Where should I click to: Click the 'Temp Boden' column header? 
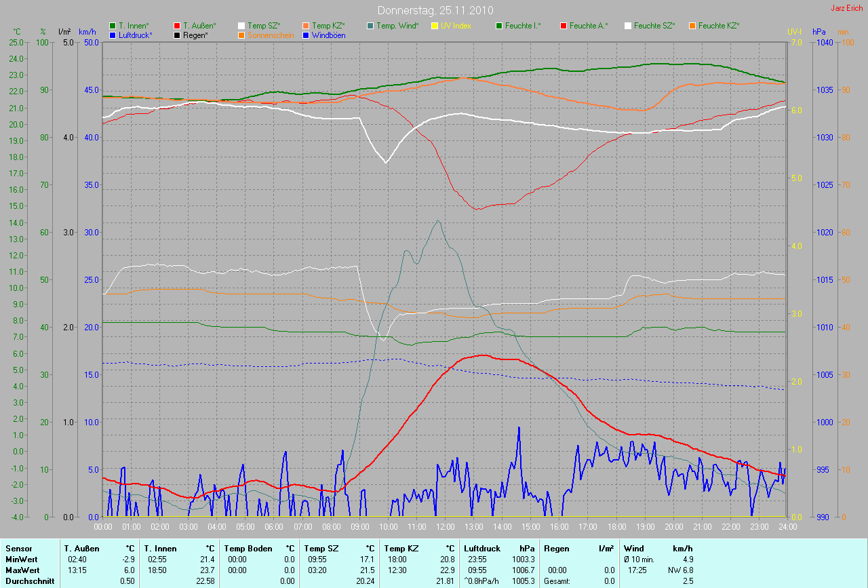click(x=248, y=548)
